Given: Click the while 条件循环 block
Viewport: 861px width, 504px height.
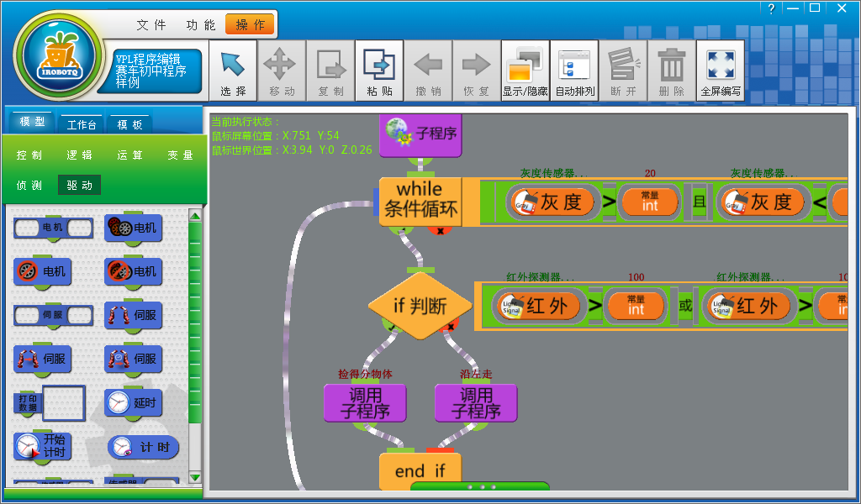Looking at the screenshot, I should tap(420, 200).
